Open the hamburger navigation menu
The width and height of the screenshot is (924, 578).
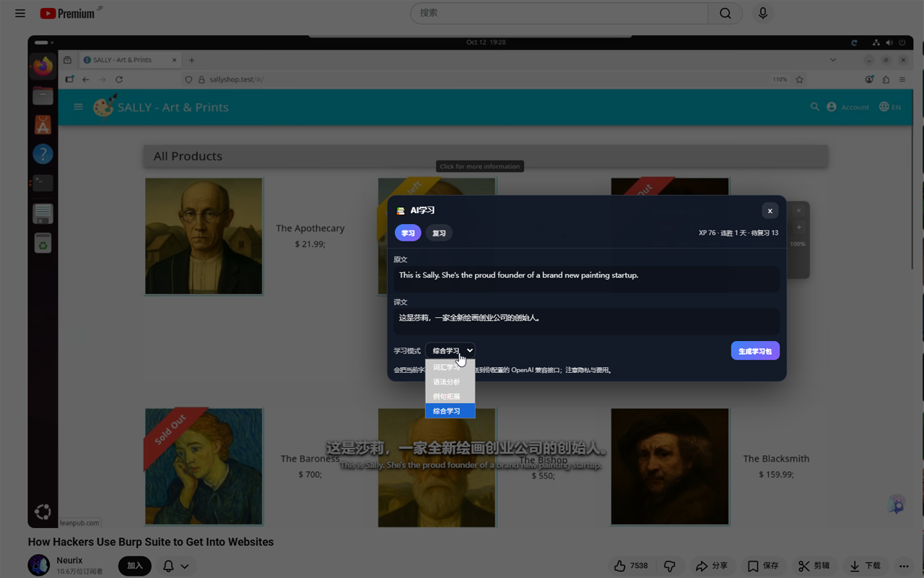point(19,13)
